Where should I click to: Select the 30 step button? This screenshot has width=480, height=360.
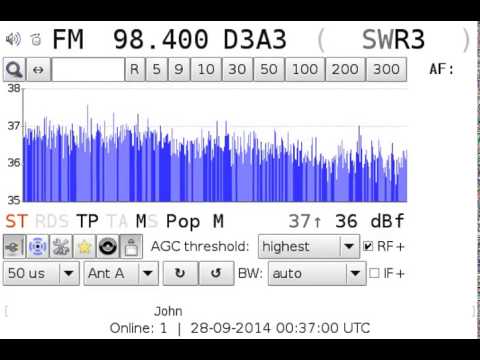[237, 69]
